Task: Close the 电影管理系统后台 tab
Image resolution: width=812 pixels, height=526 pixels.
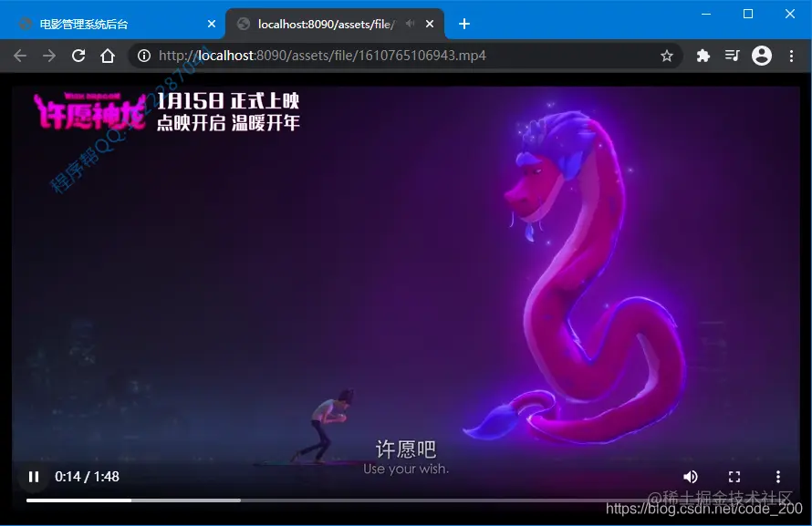Action: [x=211, y=23]
